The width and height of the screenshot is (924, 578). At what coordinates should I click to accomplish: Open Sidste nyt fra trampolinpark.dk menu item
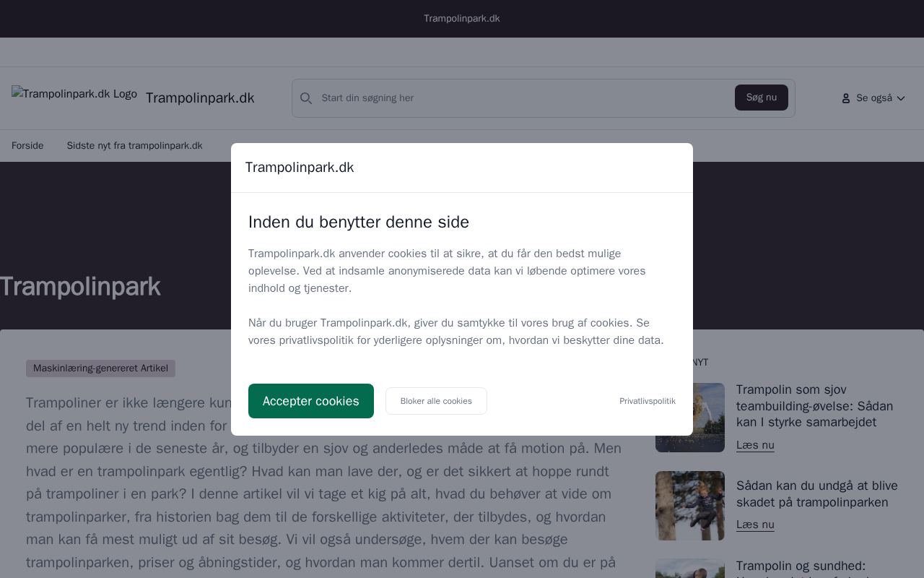(135, 146)
